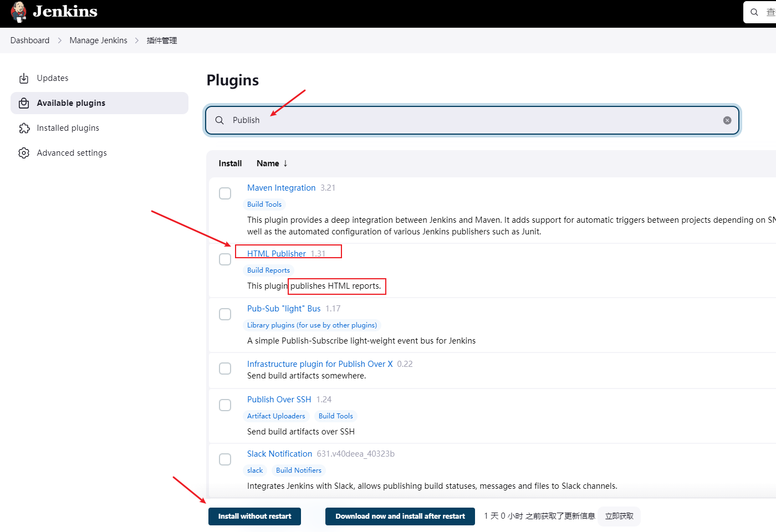Screen dimensions: 776x532
Task: Check Infrastructure plugin for Publish Over X checkbox
Action: 225,369
